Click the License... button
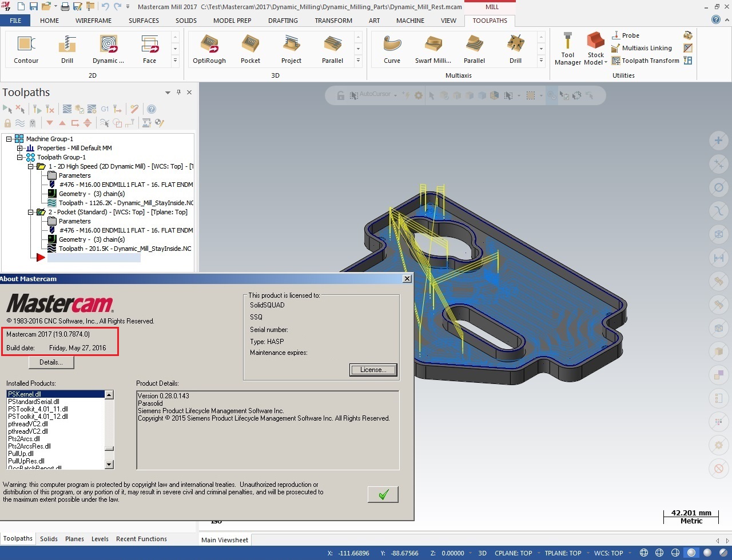This screenshot has height=560, width=732. pyautogui.click(x=373, y=370)
